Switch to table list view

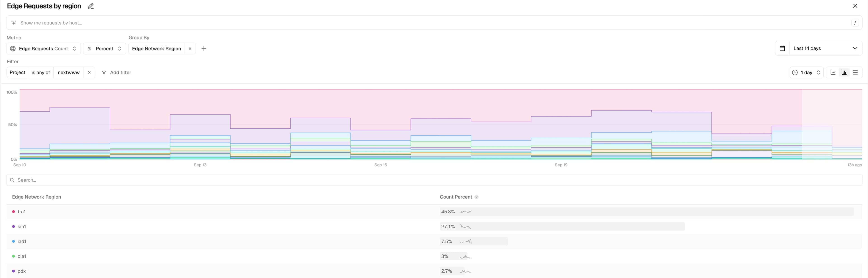(x=855, y=73)
